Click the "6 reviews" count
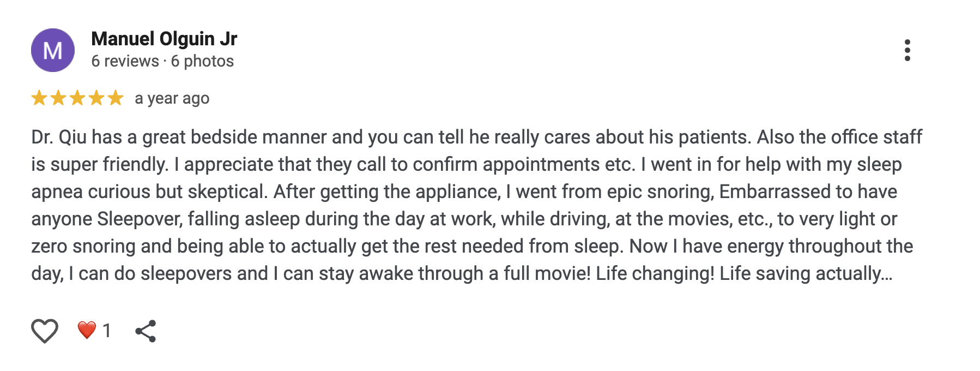This screenshot has width=980, height=371. coord(125,61)
